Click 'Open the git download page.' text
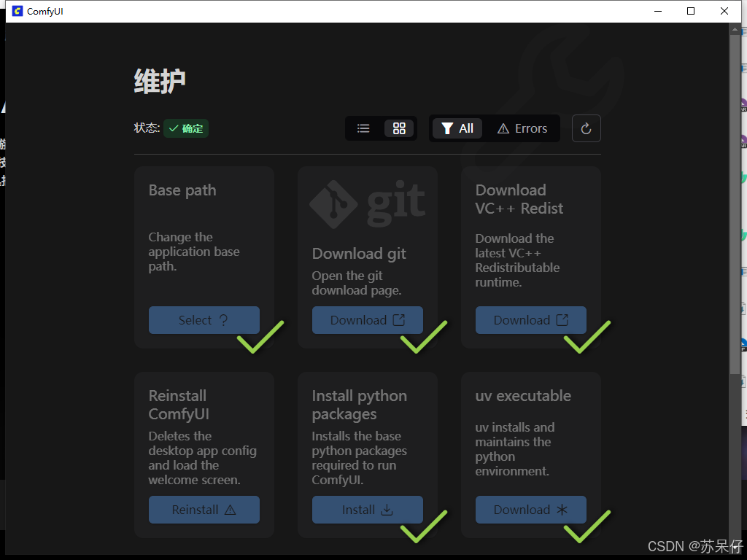Screen dimensions: 747x560 tap(356, 283)
